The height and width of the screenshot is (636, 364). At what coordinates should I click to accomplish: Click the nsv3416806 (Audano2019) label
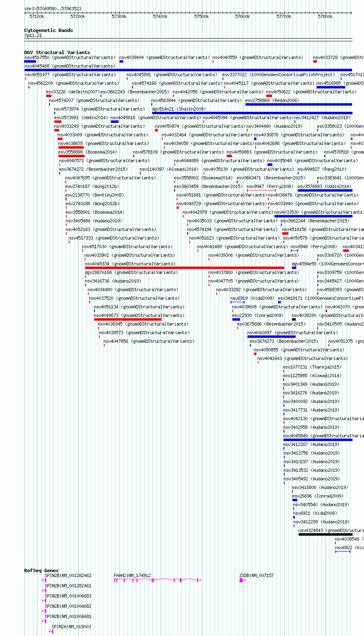click(x=320, y=487)
